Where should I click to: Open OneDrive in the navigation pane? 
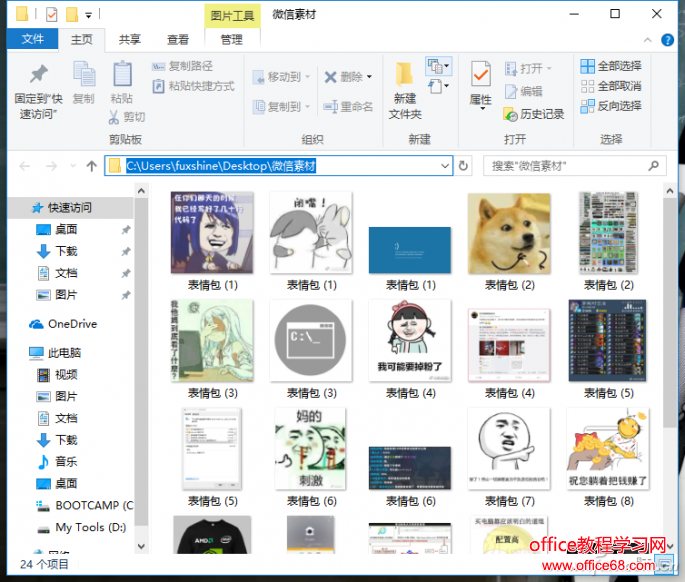pos(71,324)
